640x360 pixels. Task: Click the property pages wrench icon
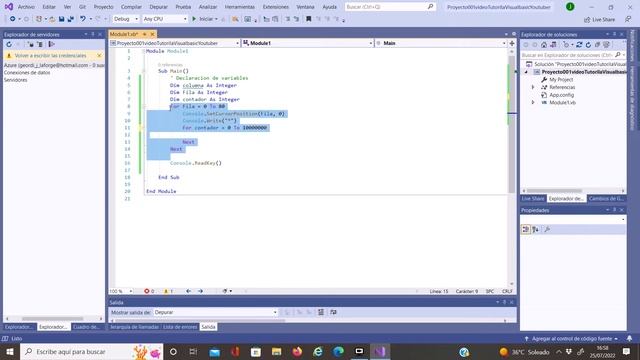(x=547, y=229)
